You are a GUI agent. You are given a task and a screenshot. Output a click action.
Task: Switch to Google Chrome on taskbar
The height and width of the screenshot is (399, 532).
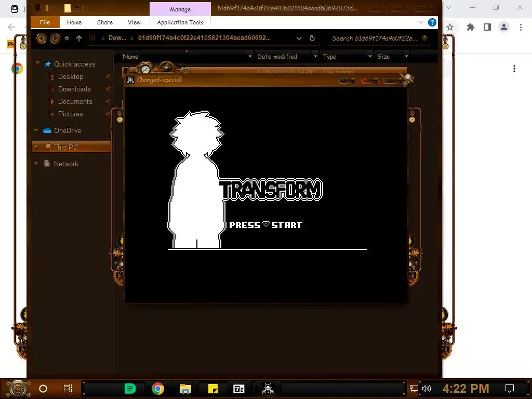[x=158, y=389]
